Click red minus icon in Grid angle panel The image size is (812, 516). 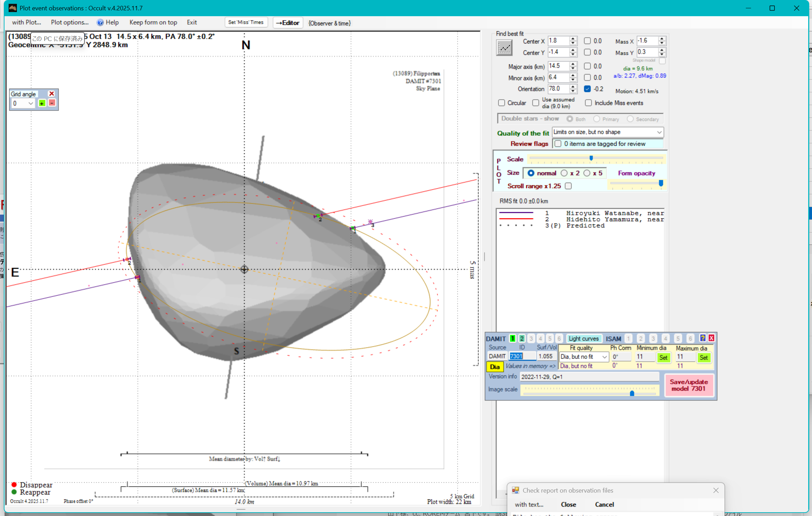click(52, 103)
